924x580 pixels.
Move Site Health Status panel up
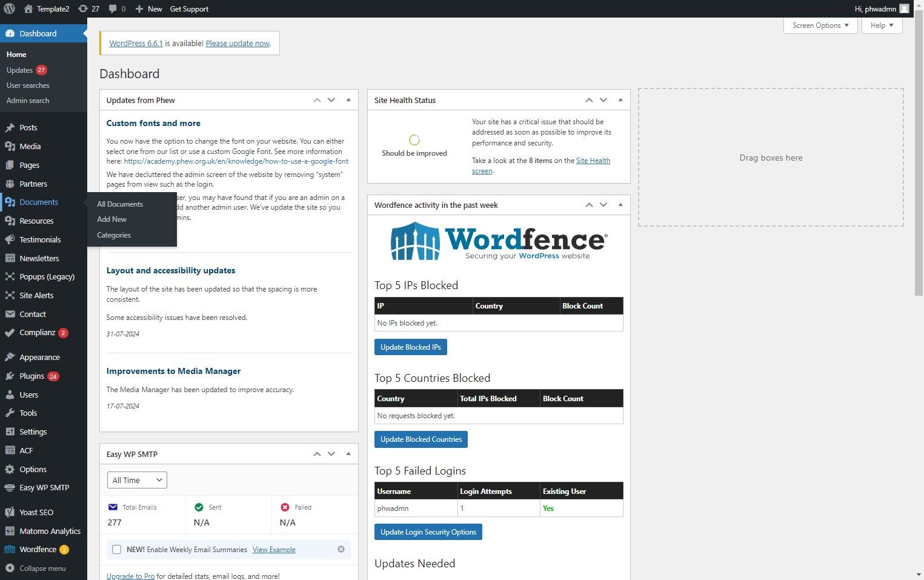point(589,100)
